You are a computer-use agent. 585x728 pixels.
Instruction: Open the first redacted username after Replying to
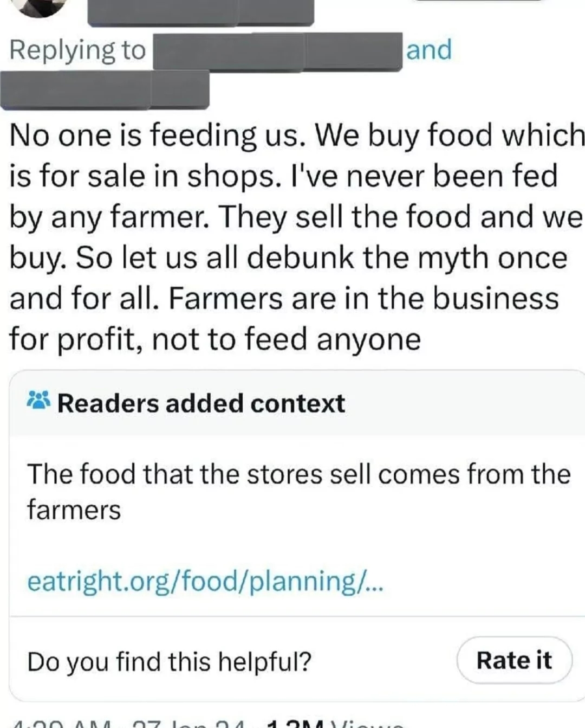point(277,52)
